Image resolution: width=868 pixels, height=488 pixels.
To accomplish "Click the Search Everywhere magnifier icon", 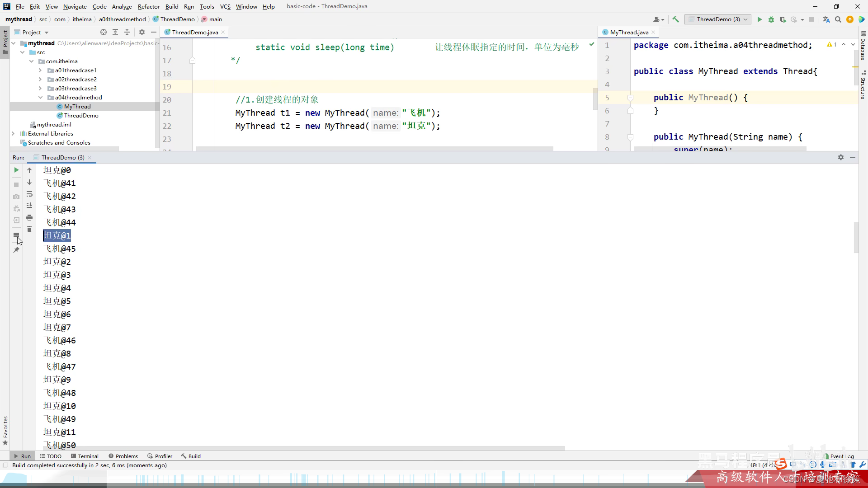I will 838,19.
